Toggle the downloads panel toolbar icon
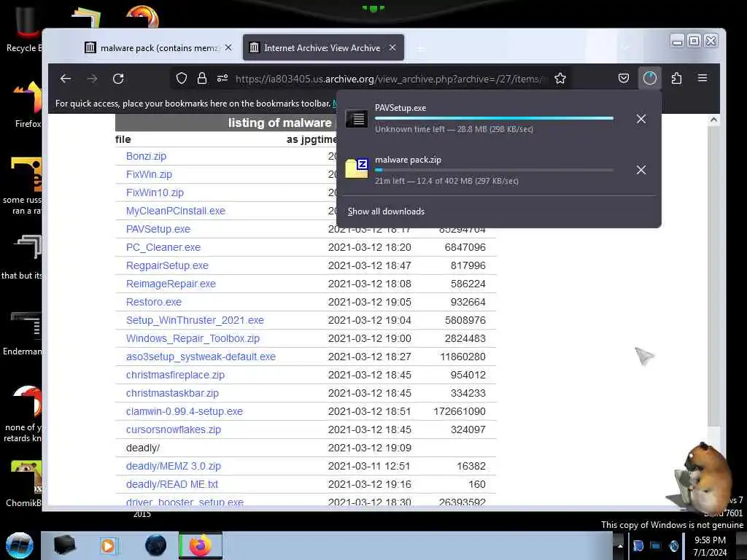 pyautogui.click(x=650, y=78)
